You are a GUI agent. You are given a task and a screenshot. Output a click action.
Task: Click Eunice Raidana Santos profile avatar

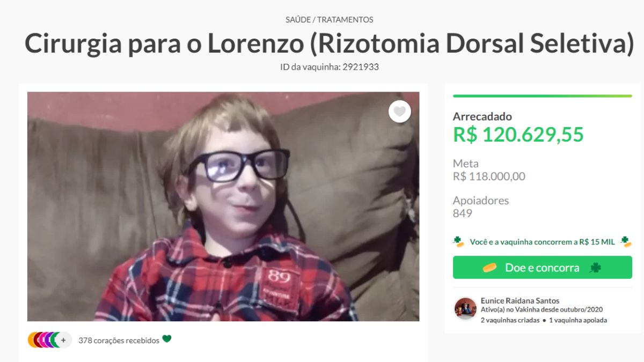click(465, 308)
